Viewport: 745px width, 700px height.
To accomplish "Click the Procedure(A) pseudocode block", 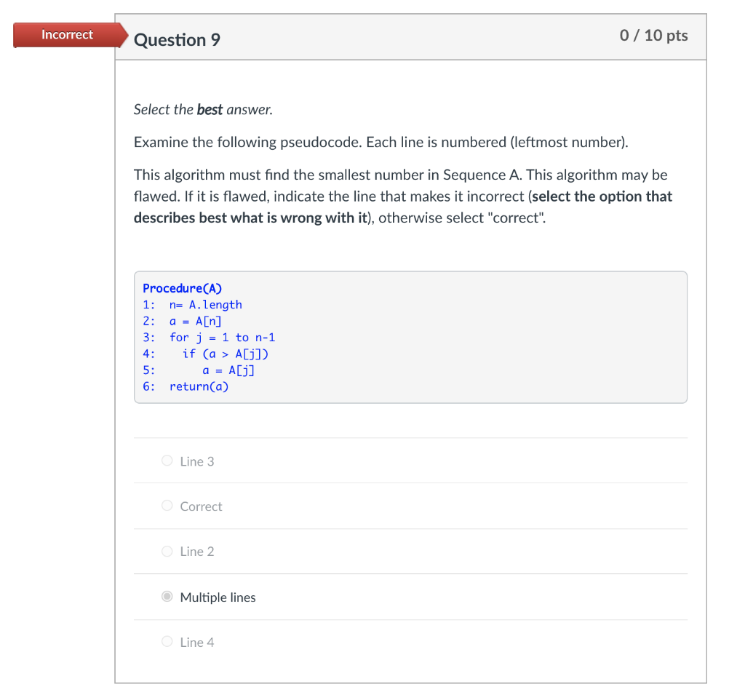I will [410, 336].
